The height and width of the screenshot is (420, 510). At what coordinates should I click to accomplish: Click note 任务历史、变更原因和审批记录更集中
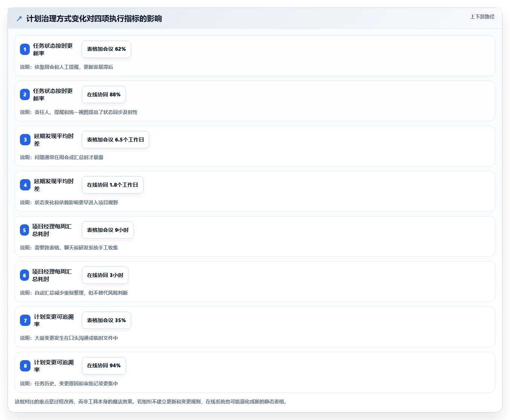76,383
